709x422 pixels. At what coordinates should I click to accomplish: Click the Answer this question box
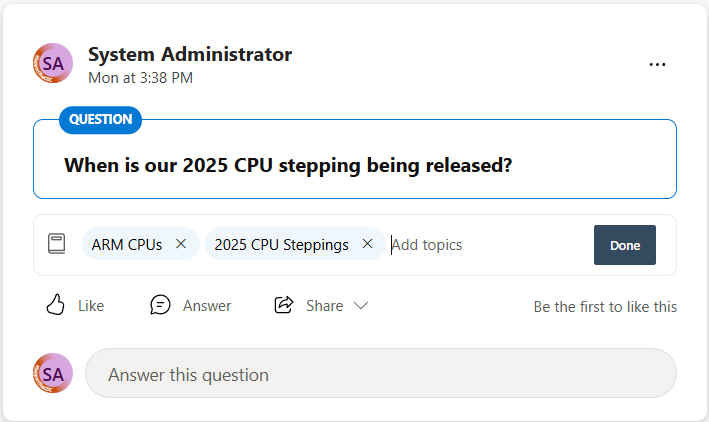click(x=380, y=374)
